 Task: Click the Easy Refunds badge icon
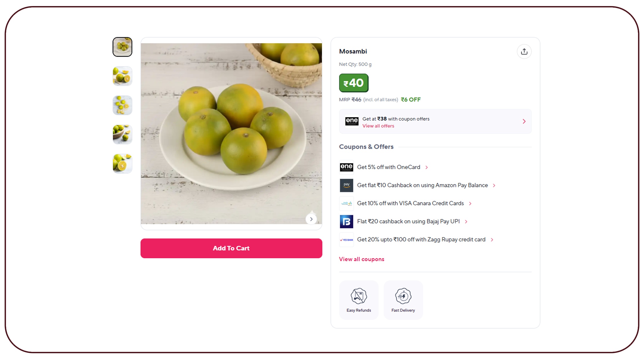point(359,296)
